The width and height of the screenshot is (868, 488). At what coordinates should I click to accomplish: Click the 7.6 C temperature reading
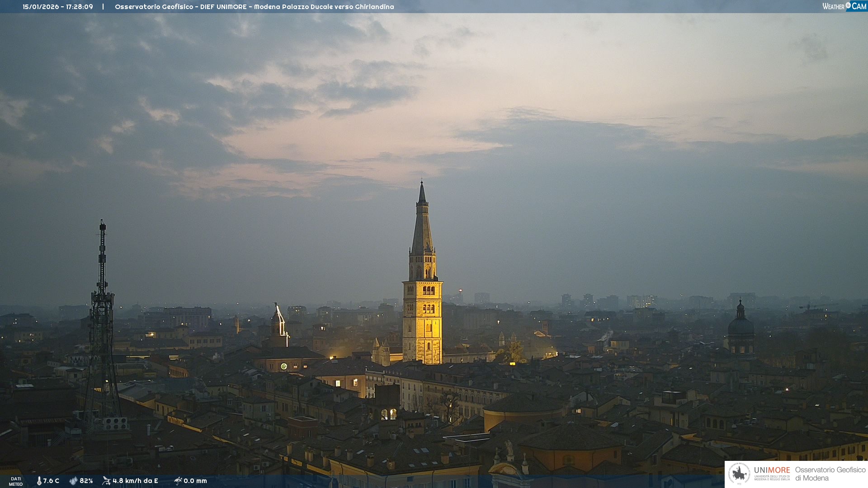tap(51, 481)
